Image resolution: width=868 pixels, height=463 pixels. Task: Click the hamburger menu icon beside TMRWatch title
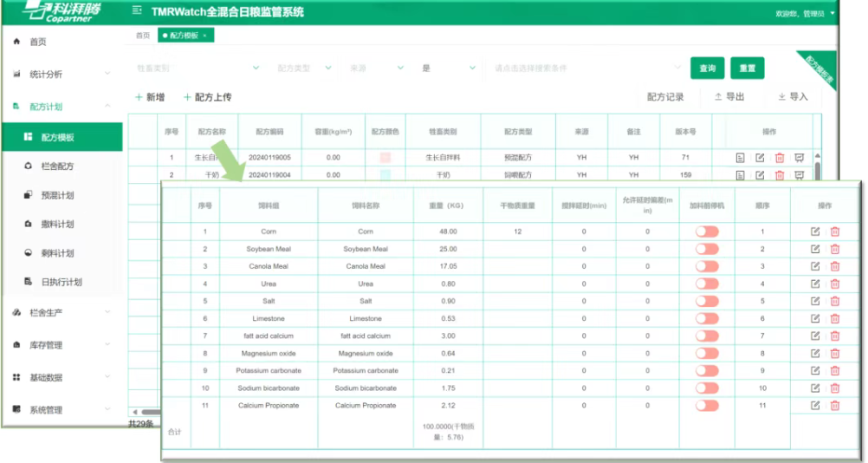pos(137,11)
